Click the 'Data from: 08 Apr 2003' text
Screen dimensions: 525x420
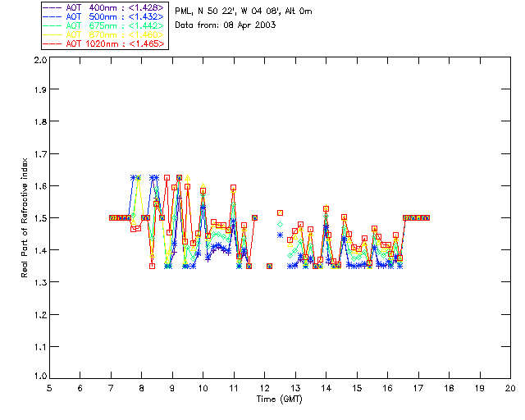click(226, 25)
